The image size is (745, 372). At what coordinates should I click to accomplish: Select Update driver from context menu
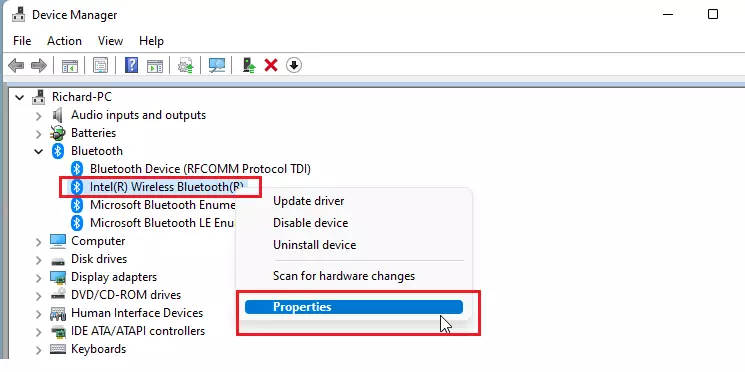click(308, 201)
